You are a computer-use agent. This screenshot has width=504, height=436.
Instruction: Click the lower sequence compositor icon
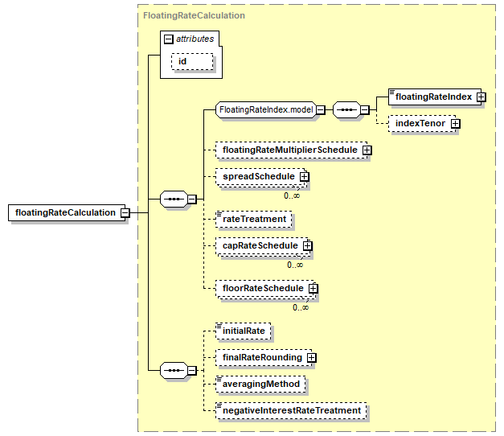[174, 371]
